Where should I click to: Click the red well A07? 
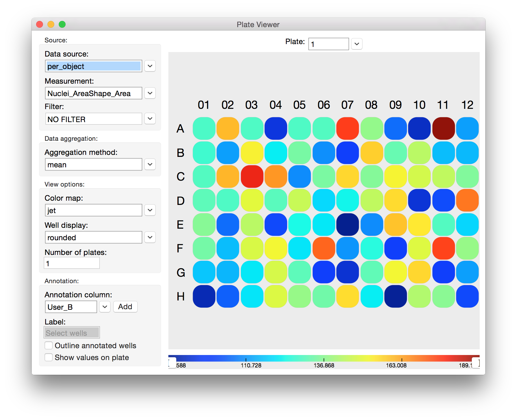[x=347, y=129]
